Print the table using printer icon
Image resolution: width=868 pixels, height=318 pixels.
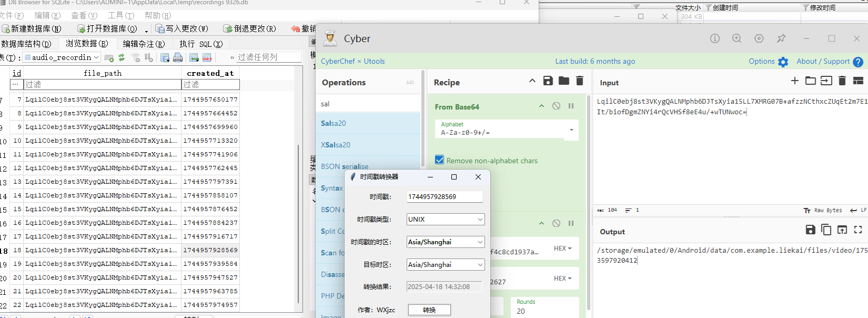178,57
